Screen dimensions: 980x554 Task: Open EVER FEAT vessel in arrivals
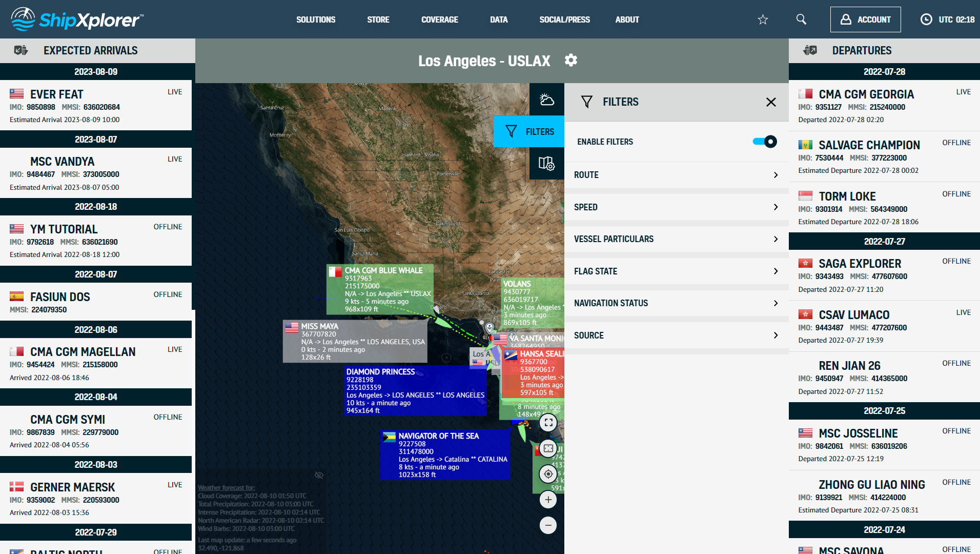point(56,94)
